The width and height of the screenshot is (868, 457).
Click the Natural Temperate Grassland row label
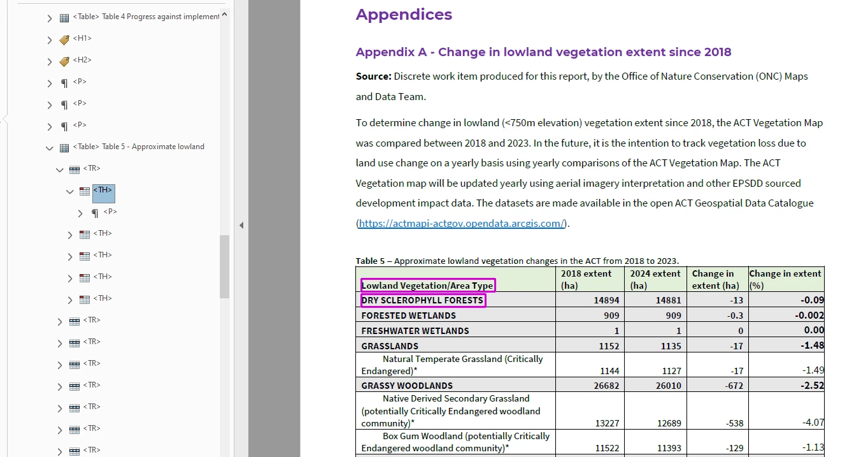click(x=452, y=365)
